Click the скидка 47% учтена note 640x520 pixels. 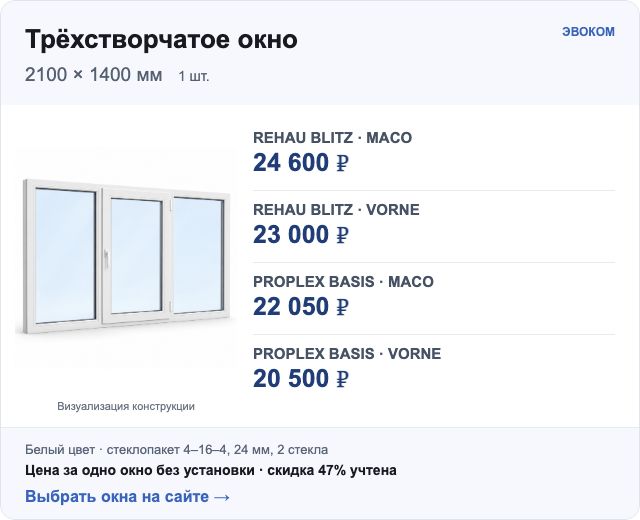332,471
